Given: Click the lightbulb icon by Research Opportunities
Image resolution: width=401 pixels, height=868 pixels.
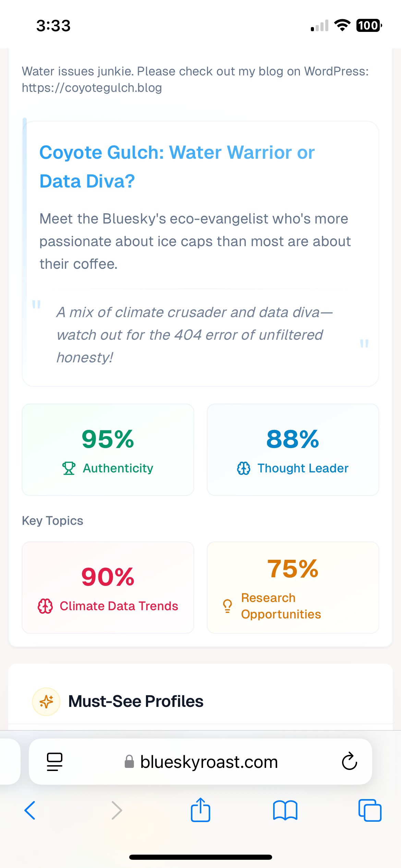Looking at the screenshot, I should coord(227,606).
